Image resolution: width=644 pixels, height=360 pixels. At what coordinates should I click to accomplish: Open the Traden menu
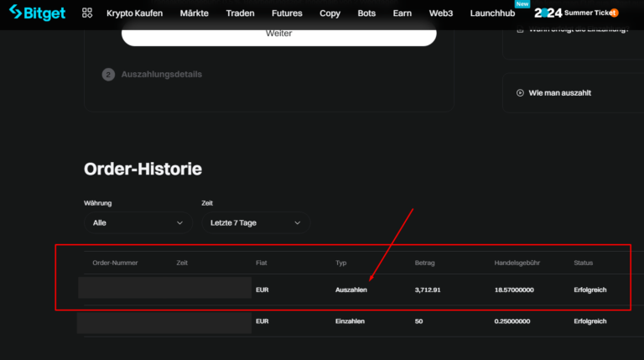pos(240,13)
